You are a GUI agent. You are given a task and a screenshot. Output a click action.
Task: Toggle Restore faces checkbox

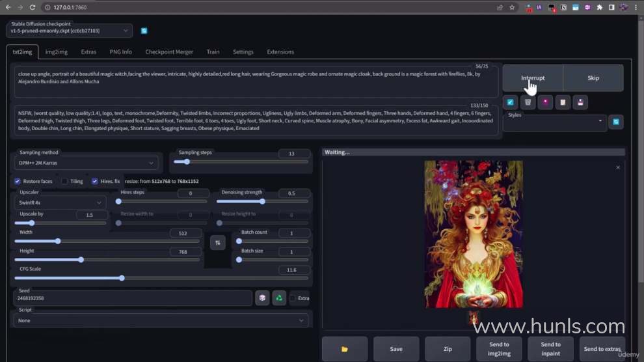(x=18, y=181)
